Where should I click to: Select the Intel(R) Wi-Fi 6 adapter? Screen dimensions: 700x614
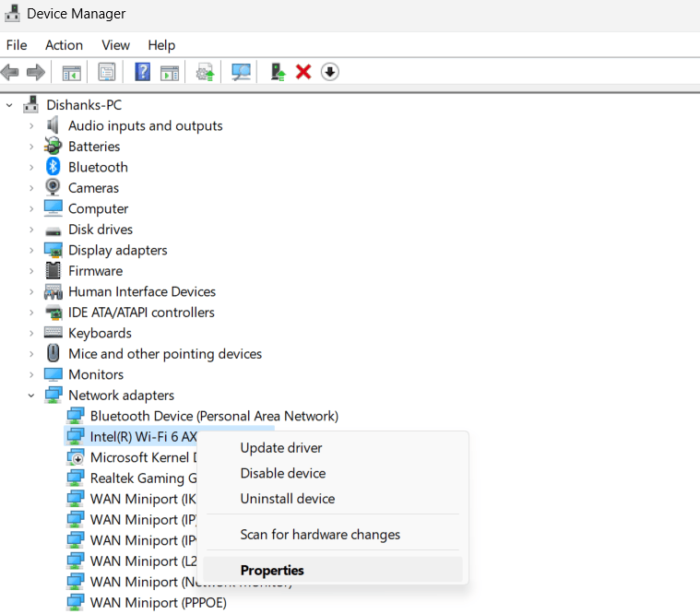tap(143, 436)
